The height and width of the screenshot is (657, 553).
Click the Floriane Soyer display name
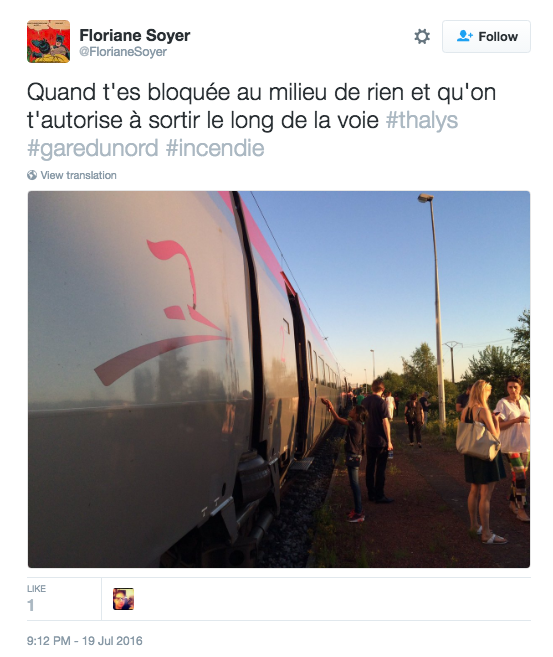(x=135, y=35)
